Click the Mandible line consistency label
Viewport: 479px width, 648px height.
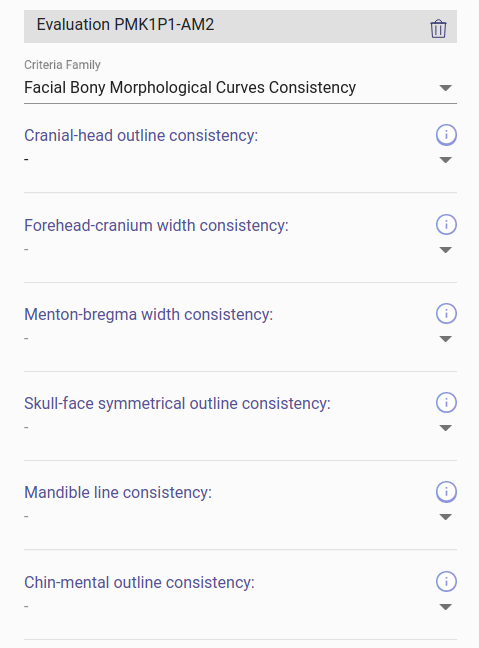[118, 492]
